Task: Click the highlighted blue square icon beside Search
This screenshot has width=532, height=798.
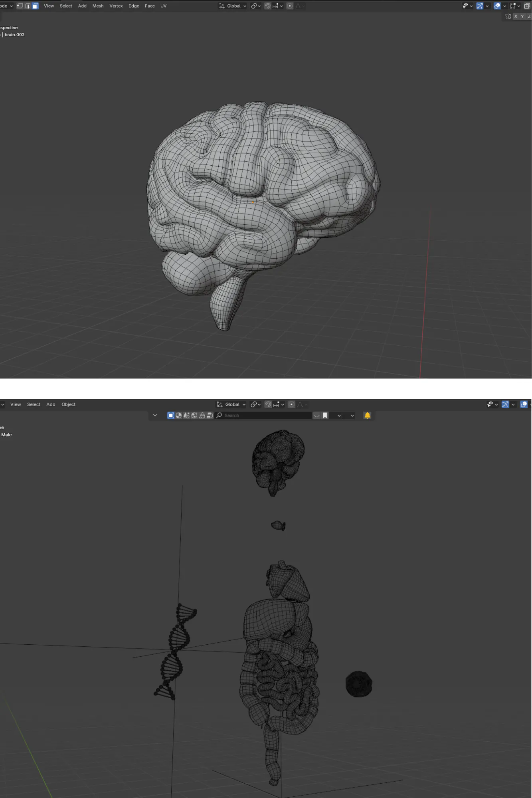Action: [171, 416]
